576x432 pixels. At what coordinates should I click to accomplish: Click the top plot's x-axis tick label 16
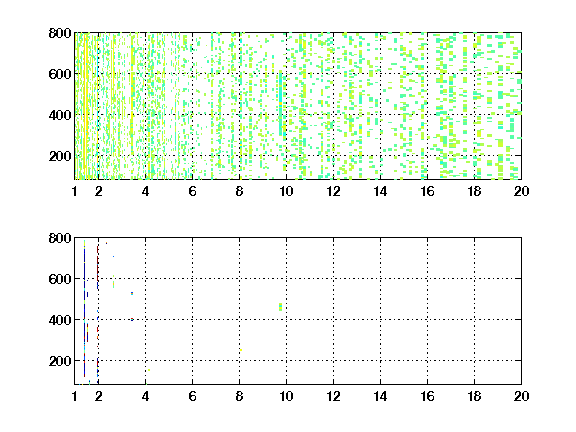pos(427,191)
